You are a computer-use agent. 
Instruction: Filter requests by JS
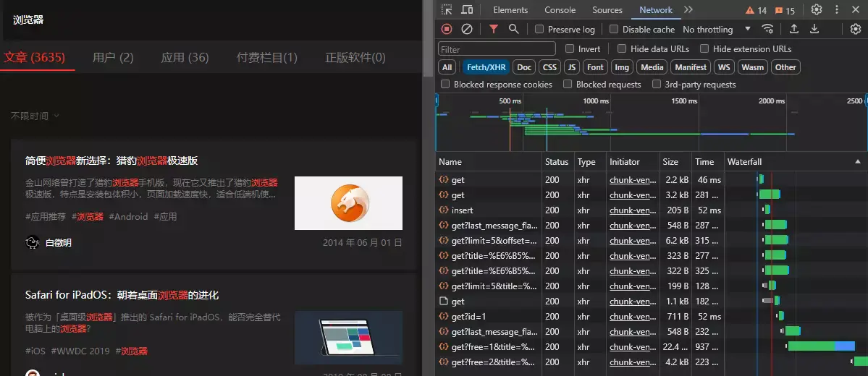(x=572, y=67)
